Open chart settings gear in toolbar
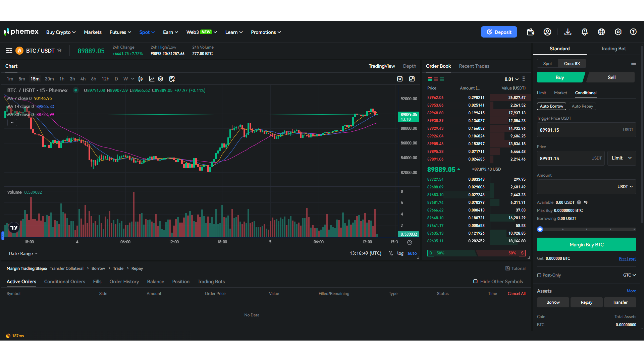 point(161,79)
